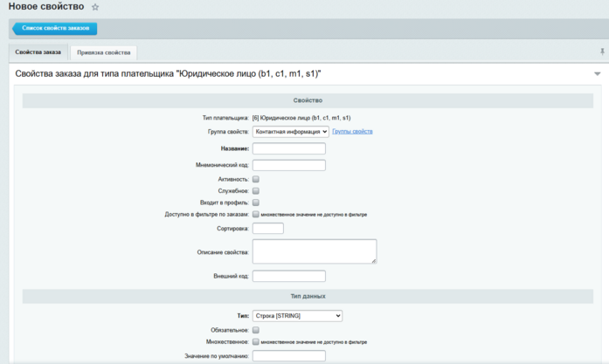Collapse the order properties section arrow
This screenshot has width=609, height=364.
tap(598, 73)
